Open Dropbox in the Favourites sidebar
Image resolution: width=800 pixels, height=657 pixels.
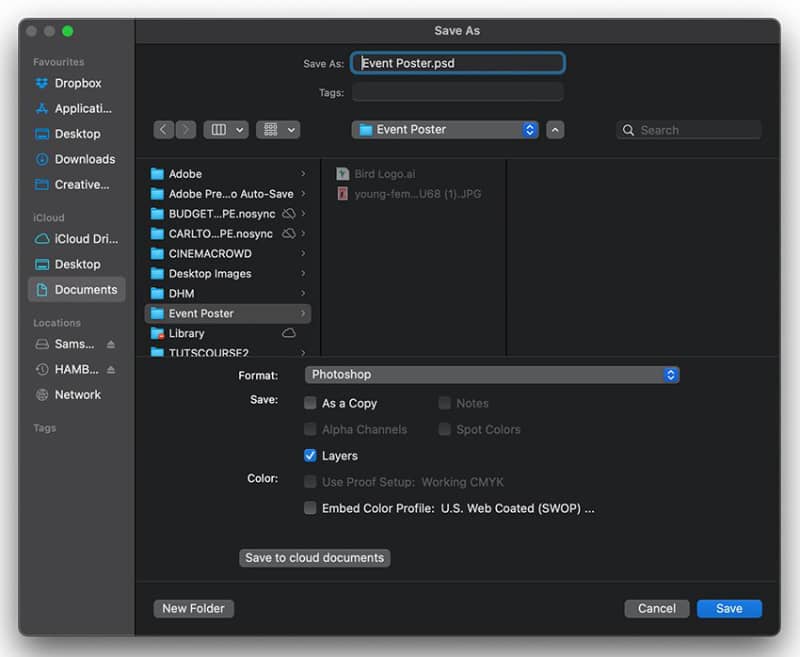point(68,83)
